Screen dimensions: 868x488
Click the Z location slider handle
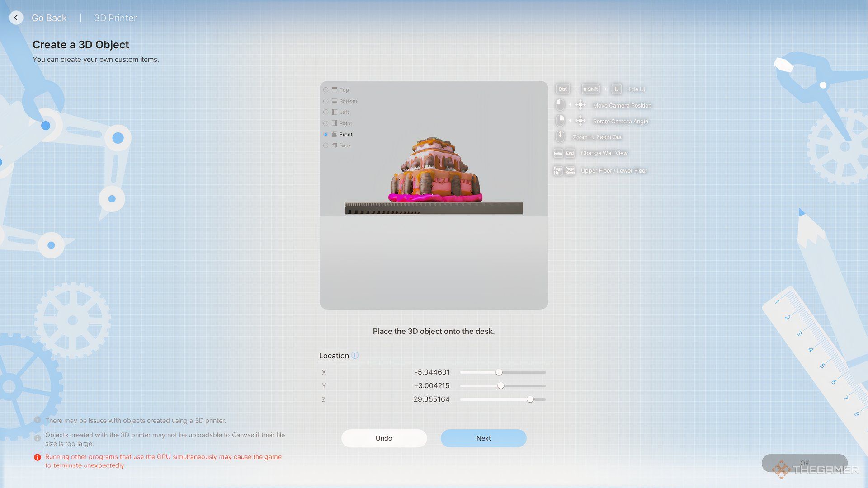pyautogui.click(x=530, y=399)
